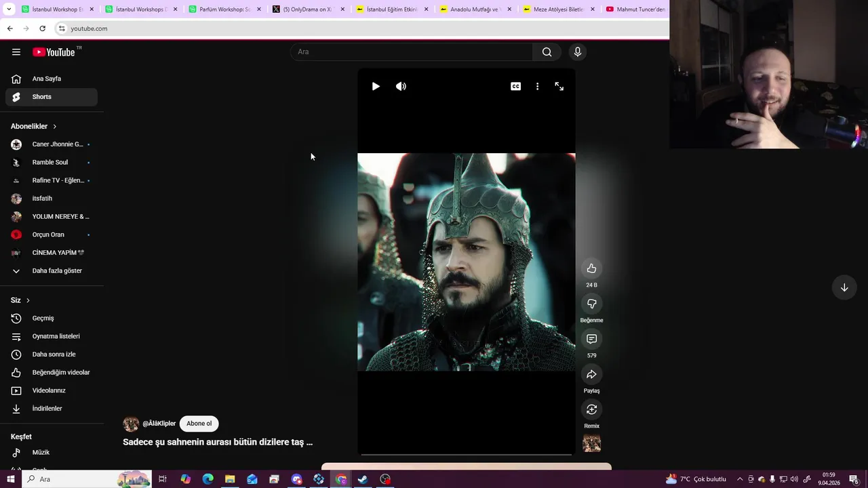Open İndirilenler downloads
Image resolution: width=868 pixels, height=488 pixels.
coord(52,409)
